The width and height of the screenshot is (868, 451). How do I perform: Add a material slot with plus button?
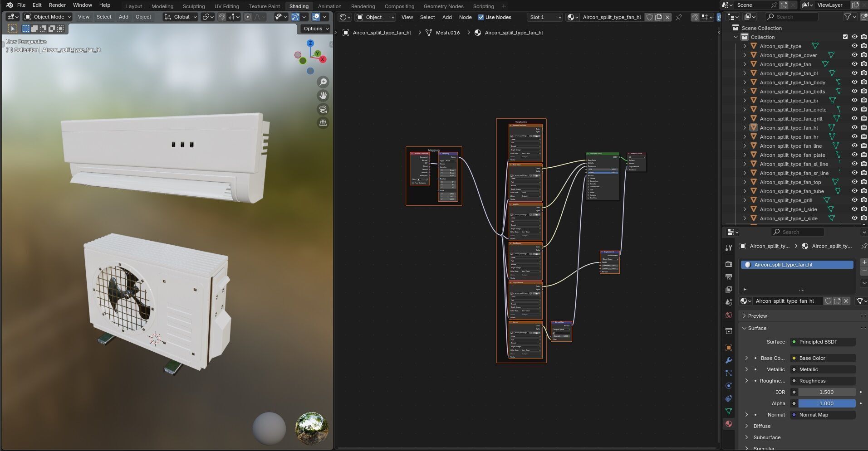(x=864, y=262)
